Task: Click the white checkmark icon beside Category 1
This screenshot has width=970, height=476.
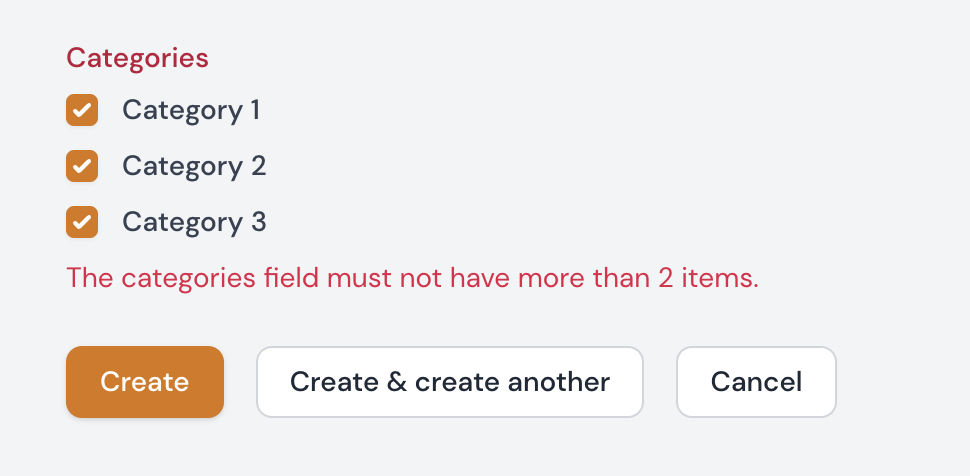Action: click(x=82, y=110)
